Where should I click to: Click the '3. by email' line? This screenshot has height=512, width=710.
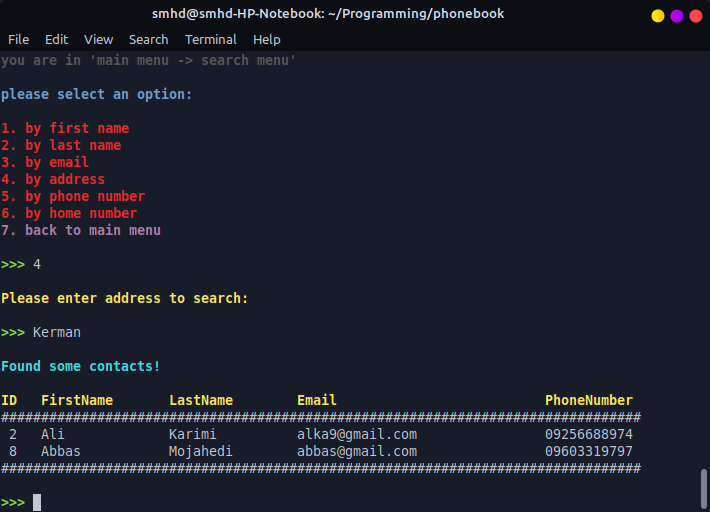tap(45, 162)
